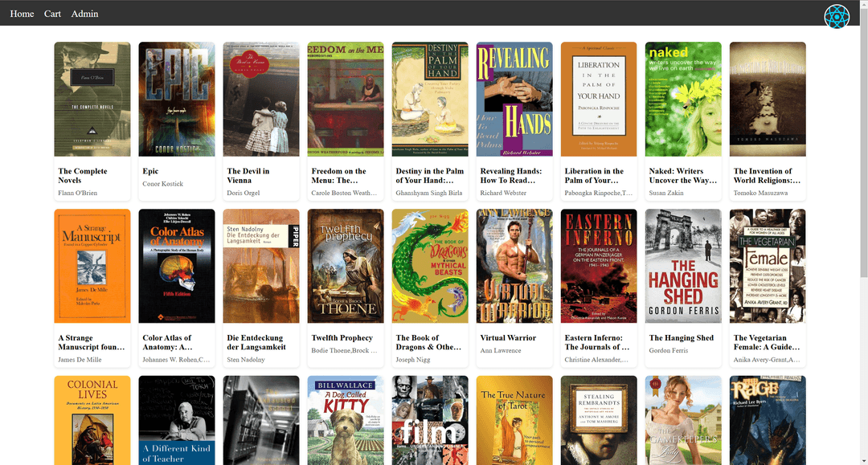Click author name "Doris Orgel"
Image resolution: width=868 pixels, height=465 pixels.
243,193
